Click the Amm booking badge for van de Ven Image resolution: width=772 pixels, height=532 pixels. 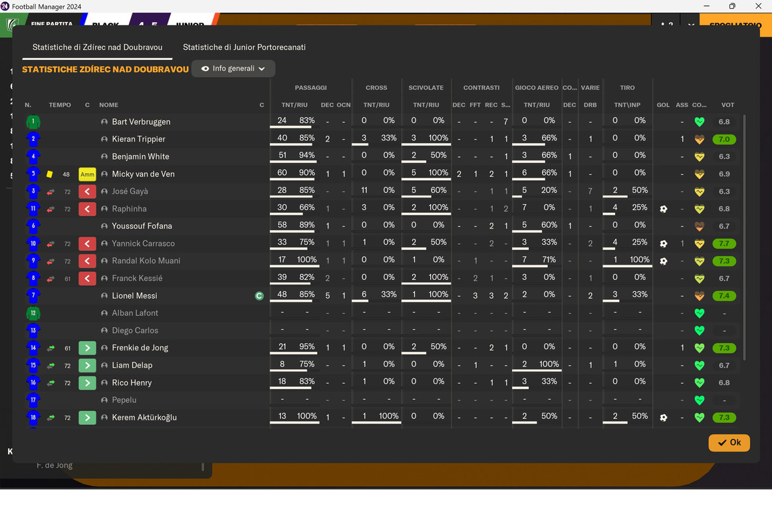[87, 174]
